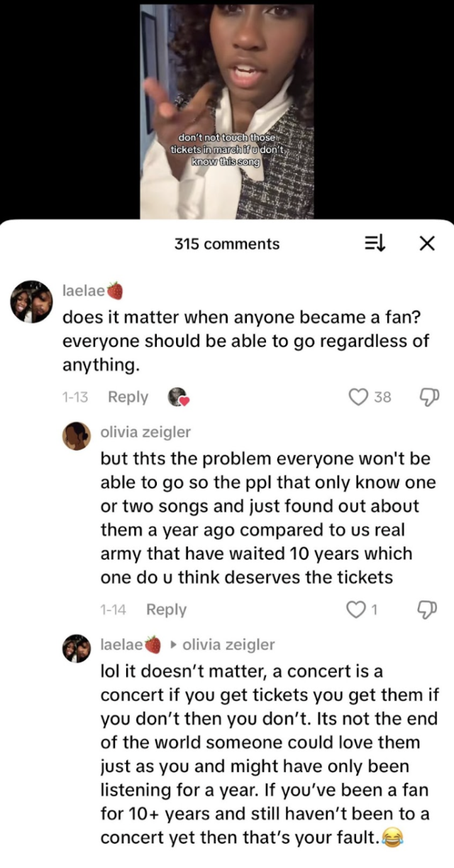The width and height of the screenshot is (454, 868).
Task: Tap the 38 likes count
Action: click(x=382, y=397)
